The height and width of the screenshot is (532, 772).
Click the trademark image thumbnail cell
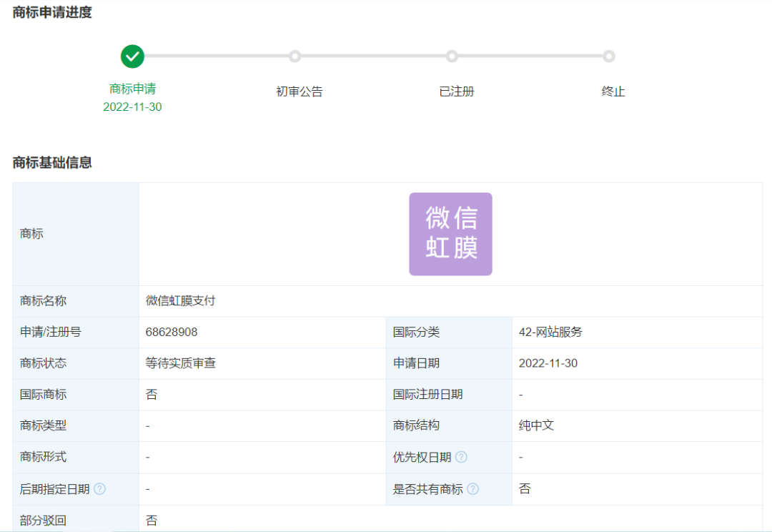click(450, 234)
